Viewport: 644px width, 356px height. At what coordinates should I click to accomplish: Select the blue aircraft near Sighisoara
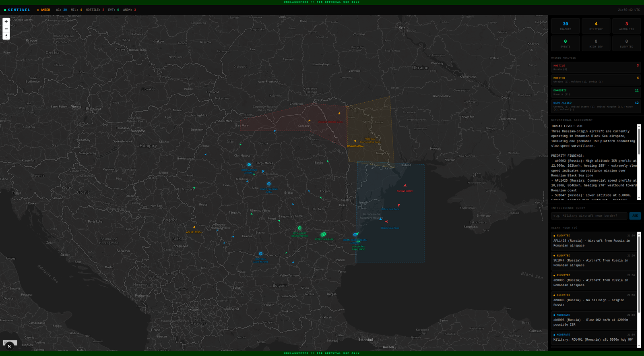click(x=263, y=171)
